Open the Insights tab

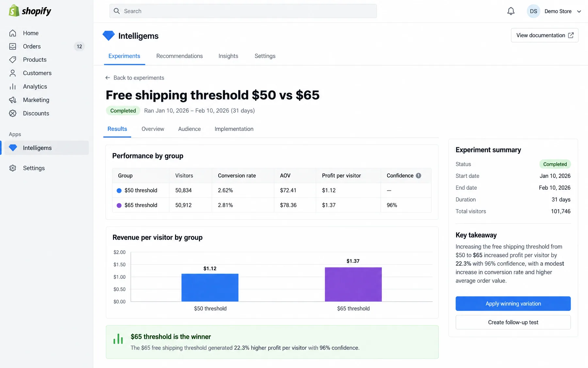[x=228, y=56]
